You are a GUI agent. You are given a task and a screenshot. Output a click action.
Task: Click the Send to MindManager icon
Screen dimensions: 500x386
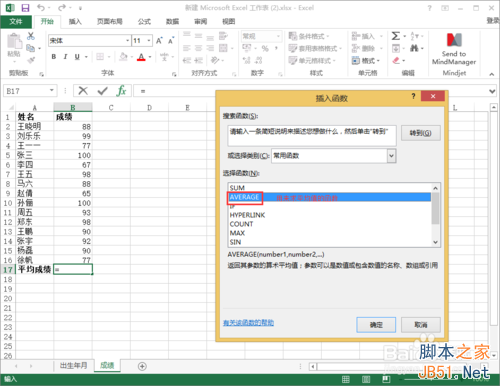(454, 40)
